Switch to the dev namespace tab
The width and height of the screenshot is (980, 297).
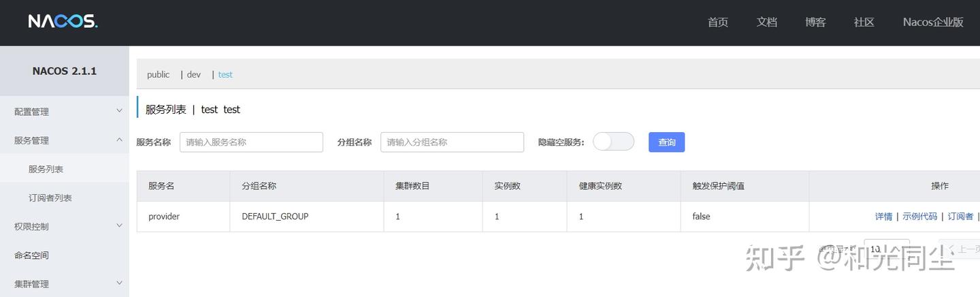194,75
